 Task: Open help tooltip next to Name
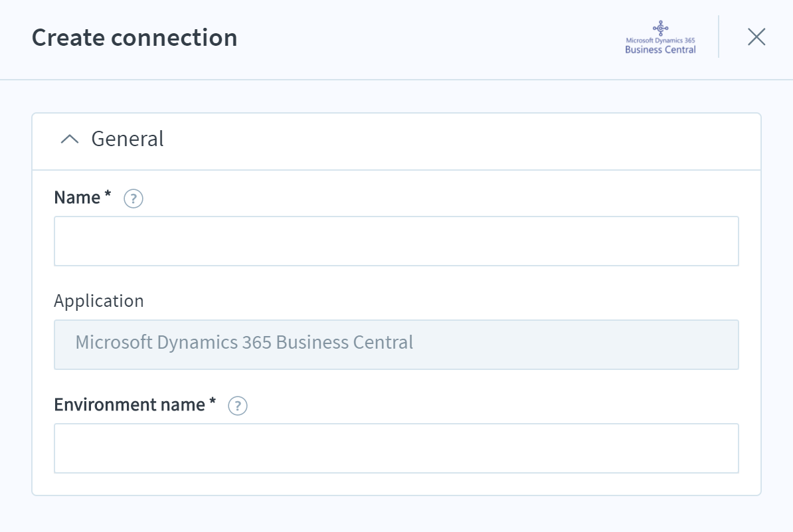click(133, 198)
